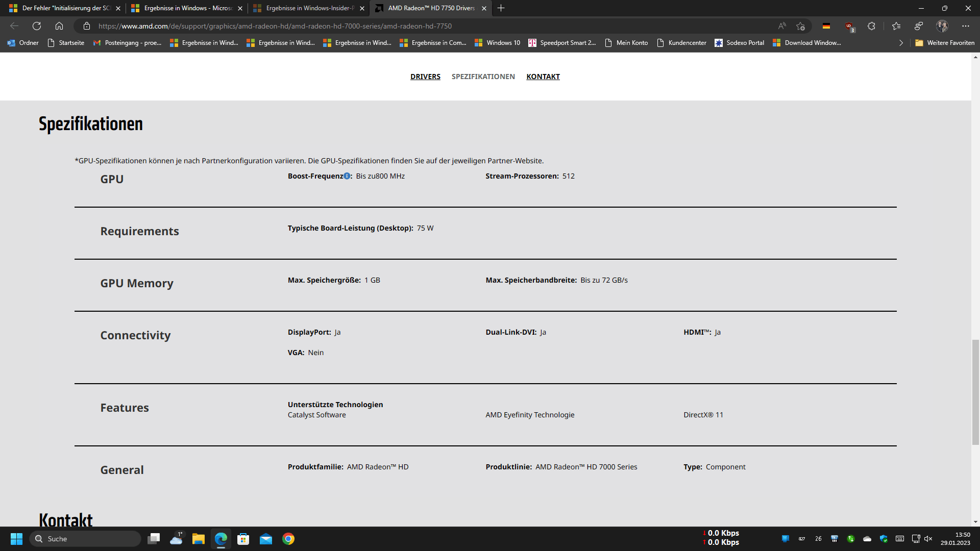Viewport: 980px width, 551px height.
Task: Click the 'Stream-Prozessoren' value 512
Action: 569,176
